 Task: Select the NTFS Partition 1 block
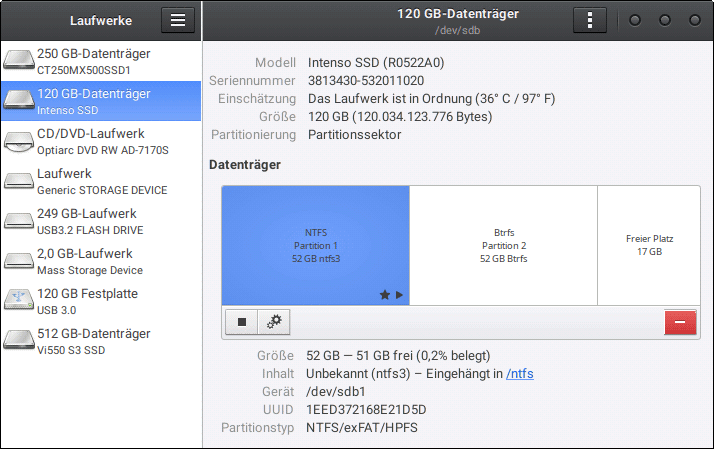point(316,245)
